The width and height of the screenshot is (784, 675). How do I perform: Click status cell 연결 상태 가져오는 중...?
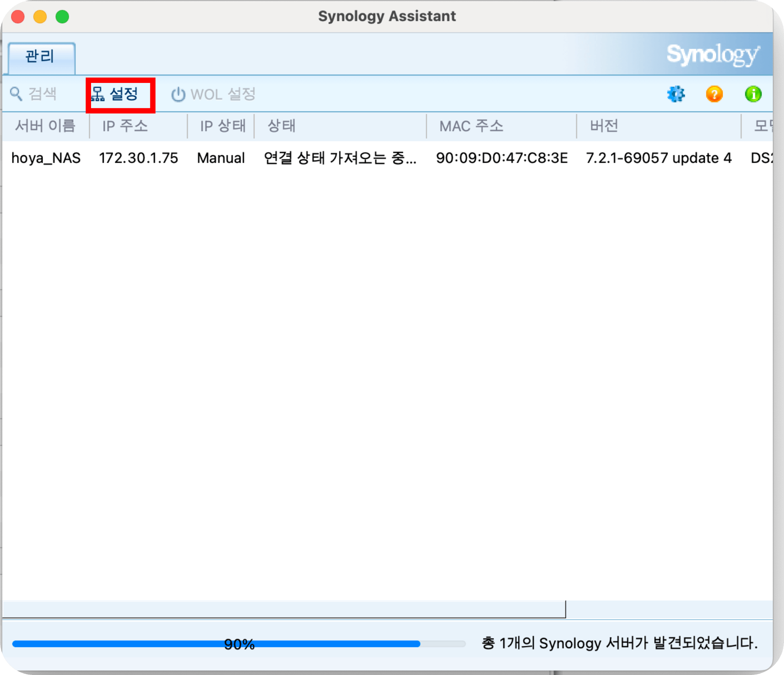[x=340, y=158]
